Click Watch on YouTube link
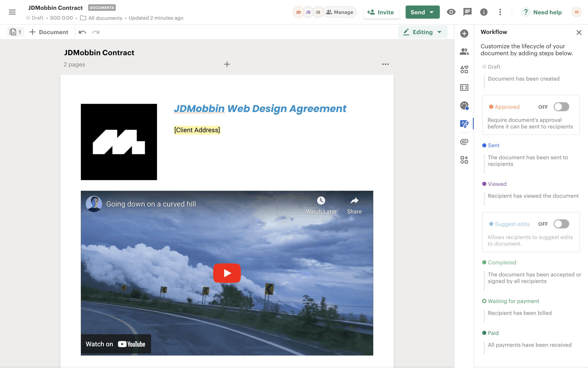Image resolution: width=588 pixels, height=368 pixels. tap(116, 344)
